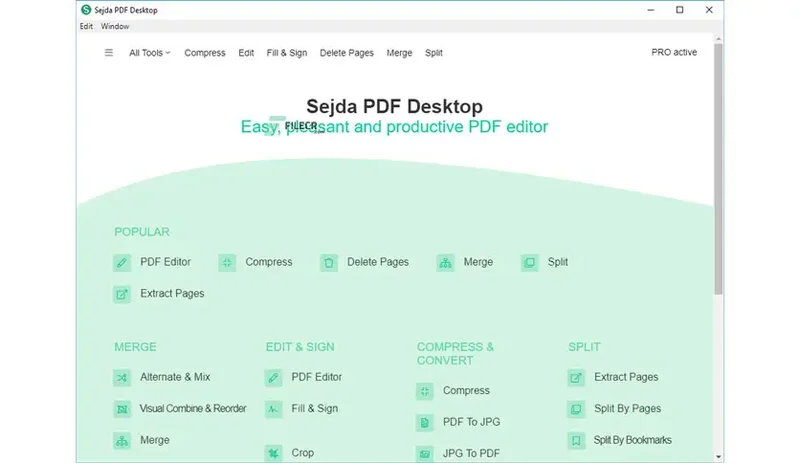Open Compress link under Compress & Convert
The height and width of the screenshot is (463, 800).
click(x=466, y=391)
